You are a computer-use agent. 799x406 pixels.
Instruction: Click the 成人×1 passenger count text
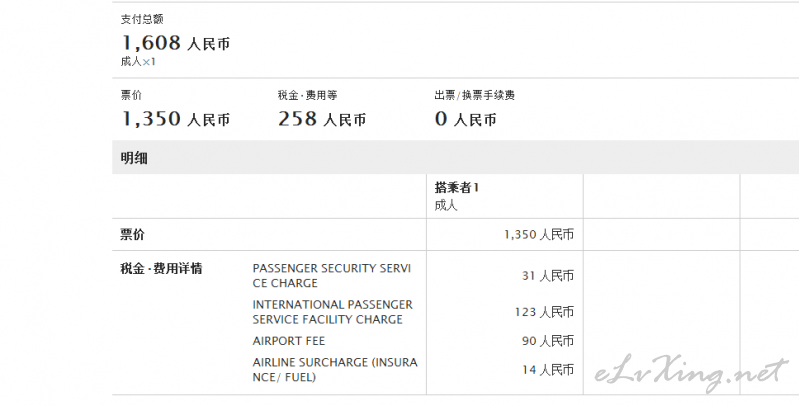point(138,62)
